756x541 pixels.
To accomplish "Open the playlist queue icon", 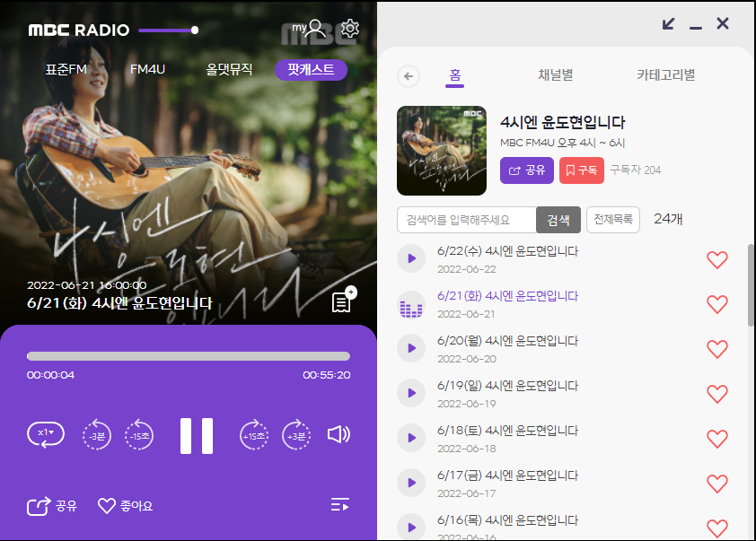I will coord(339,505).
